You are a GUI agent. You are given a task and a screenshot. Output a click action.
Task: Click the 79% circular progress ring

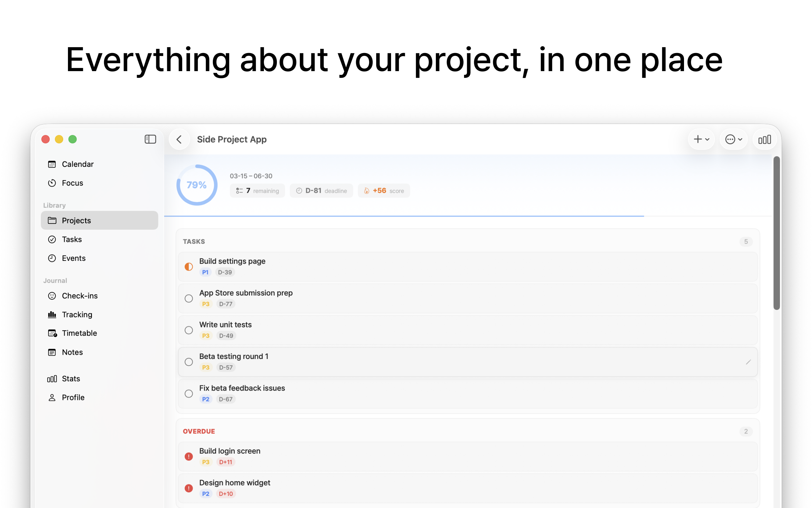197,185
